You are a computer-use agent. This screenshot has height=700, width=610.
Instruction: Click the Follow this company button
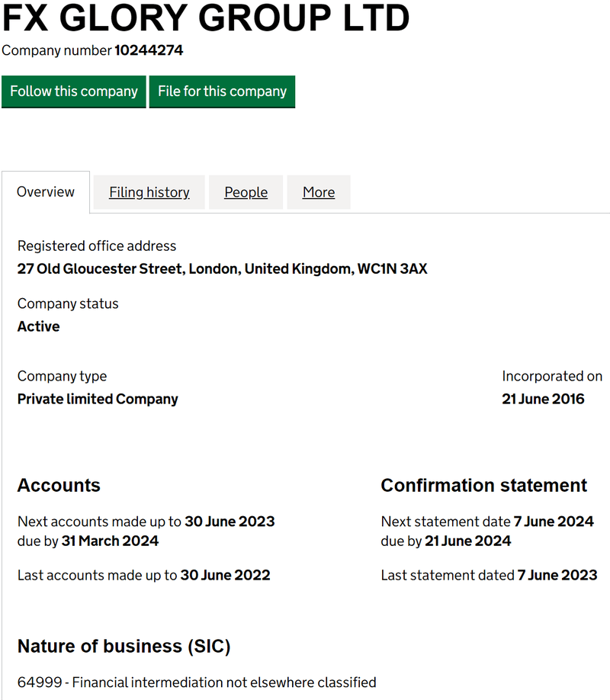pyautogui.click(x=73, y=91)
